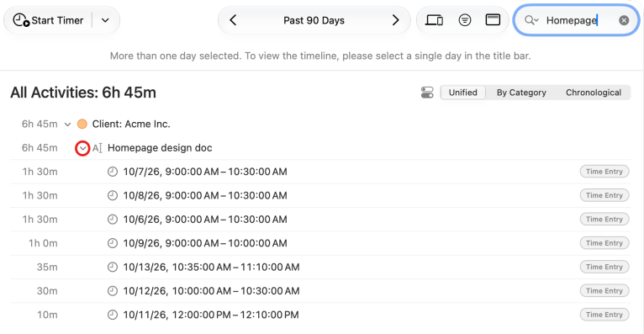Switch to the Chronological tab

coord(594,93)
